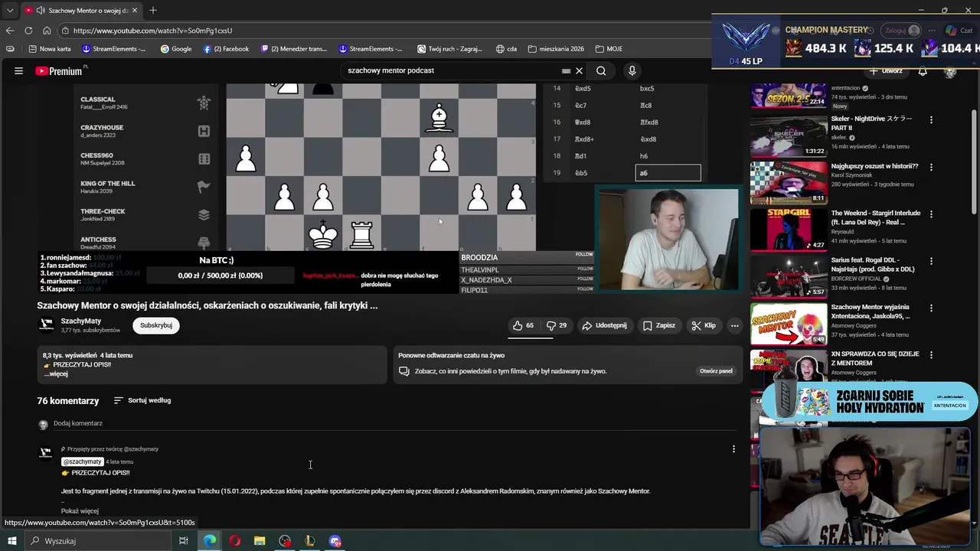Reload the page with refresh icon
This screenshot has height=551, width=980.
[28, 31]
